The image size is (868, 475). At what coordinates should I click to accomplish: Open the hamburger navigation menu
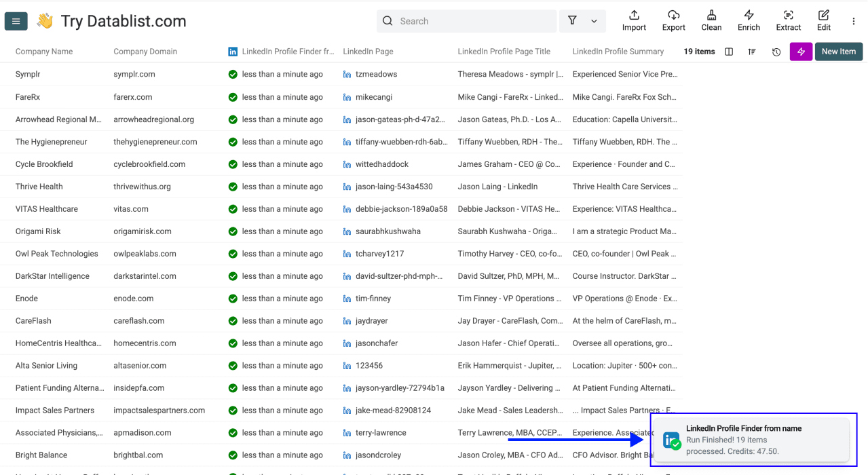click(x=16, y=21)
